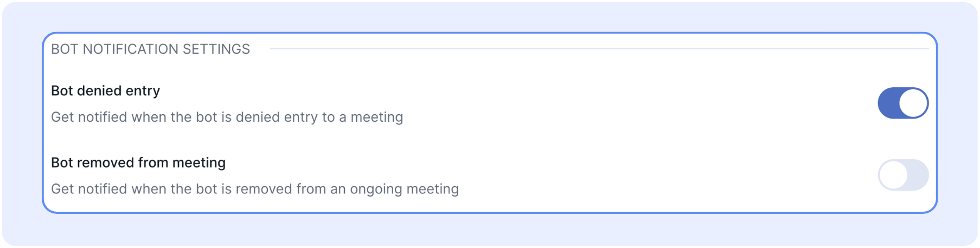
Task: Turn on the gray inactive toggle switch
Action: (902, 175)
